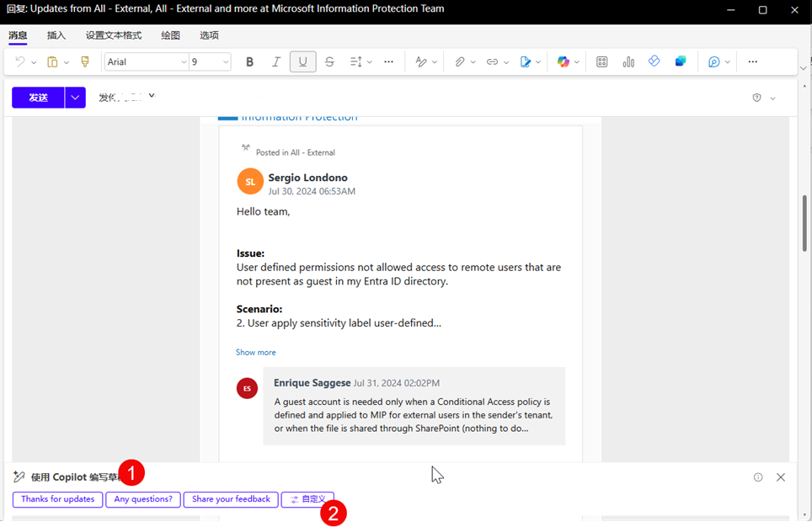Choose the 'Share your feedback' suggestion

231,499
